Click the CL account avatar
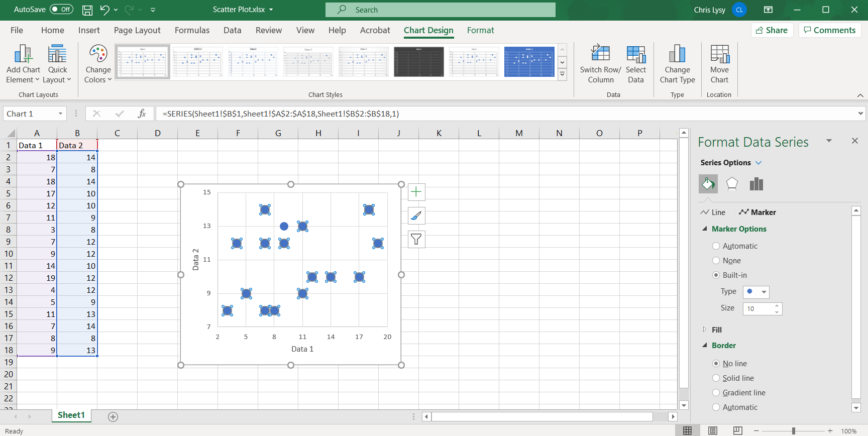This screenshot has height=436, width=868. coord(739,10)
